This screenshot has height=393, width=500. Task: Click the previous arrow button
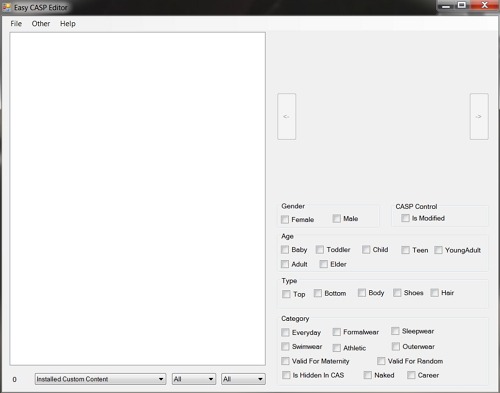coord(287,116)
